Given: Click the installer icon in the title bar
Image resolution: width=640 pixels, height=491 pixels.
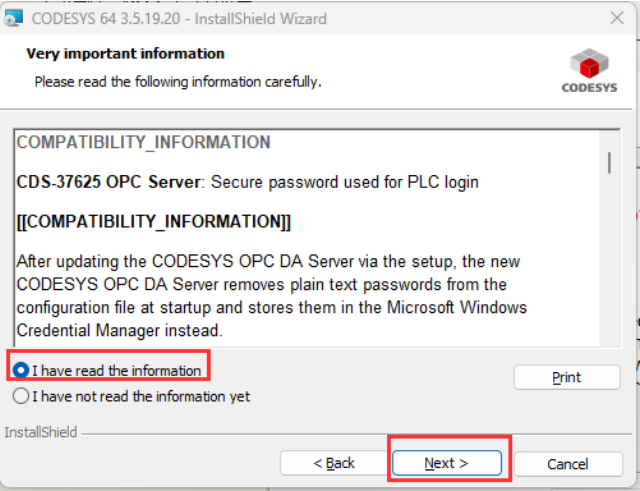Looking at the screenshot, I should [x=13, y=18].
